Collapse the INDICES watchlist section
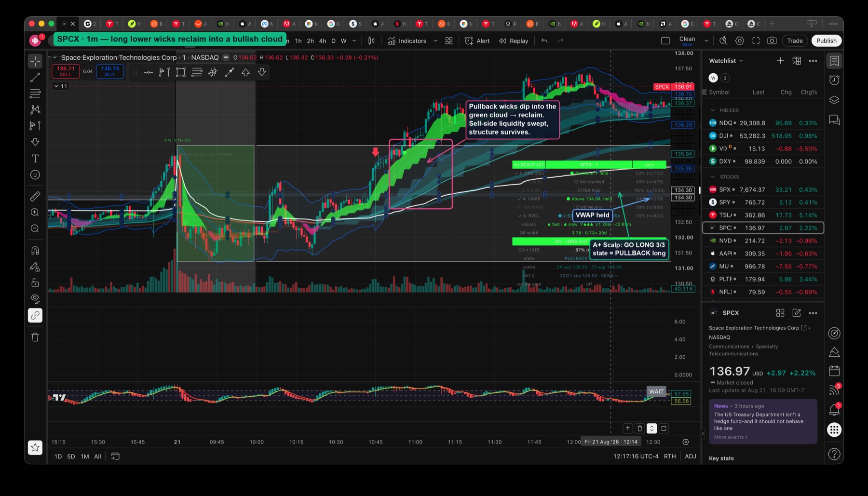 tap(713, 110)
